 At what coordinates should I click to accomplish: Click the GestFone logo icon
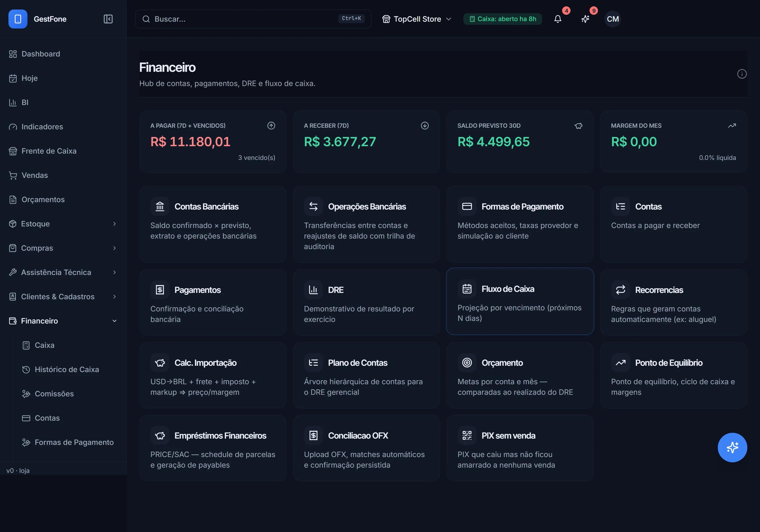click(x=18, y=19)
